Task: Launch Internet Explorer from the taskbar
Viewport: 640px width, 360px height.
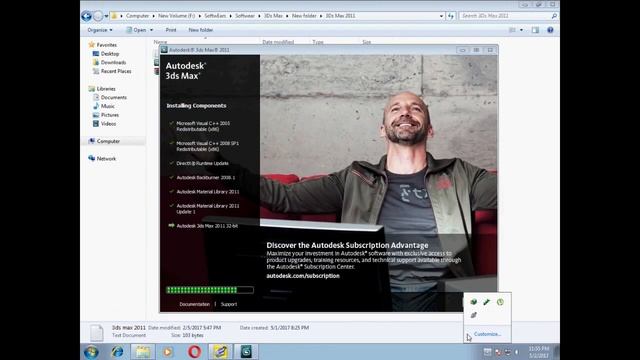Action: [118, 351]
